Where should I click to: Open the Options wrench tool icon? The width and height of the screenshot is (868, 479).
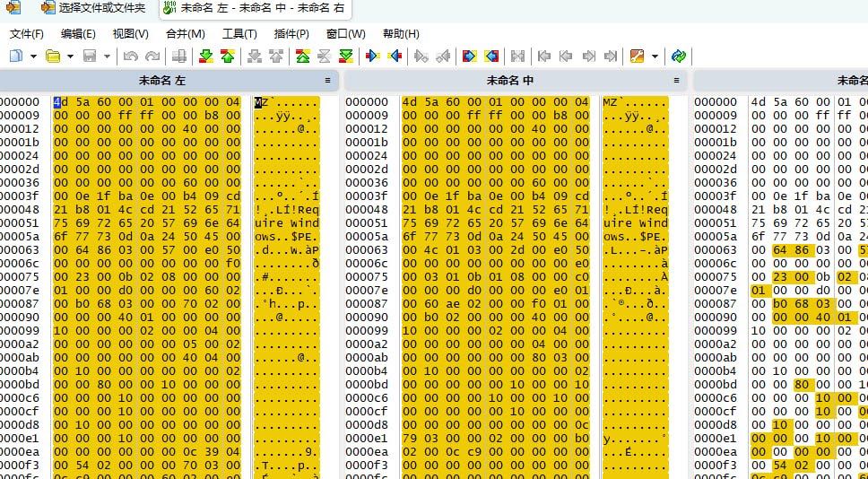point(637,57)
